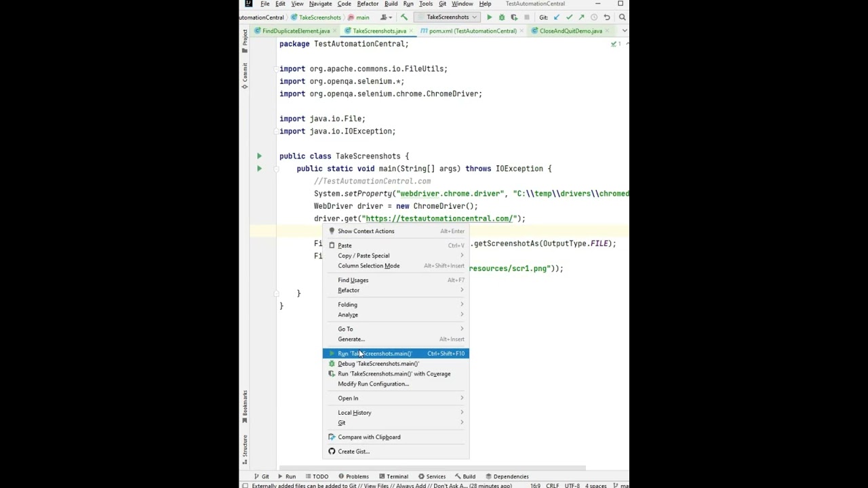Image resolution: width=868 pixels, height=488 pixels.
Task: Run 'TakeScreenshots.main()' from context menu
Action: [x=395, y=353]
